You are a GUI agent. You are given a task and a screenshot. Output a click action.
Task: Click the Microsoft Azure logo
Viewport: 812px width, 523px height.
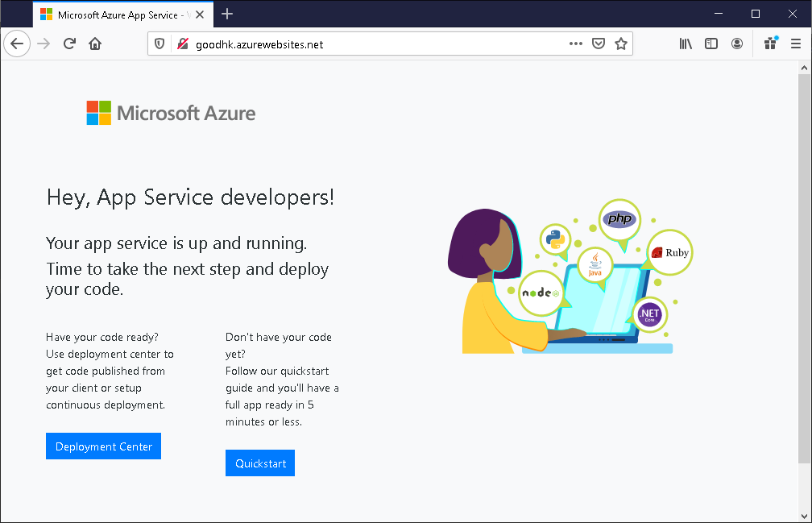(x=171, y=113)
